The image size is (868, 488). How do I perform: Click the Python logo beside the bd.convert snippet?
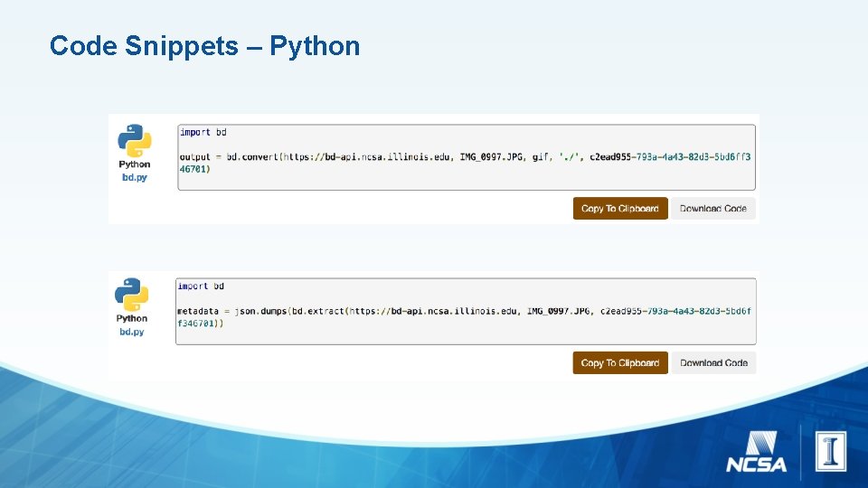pyautogui.click(x=135, y=141)
